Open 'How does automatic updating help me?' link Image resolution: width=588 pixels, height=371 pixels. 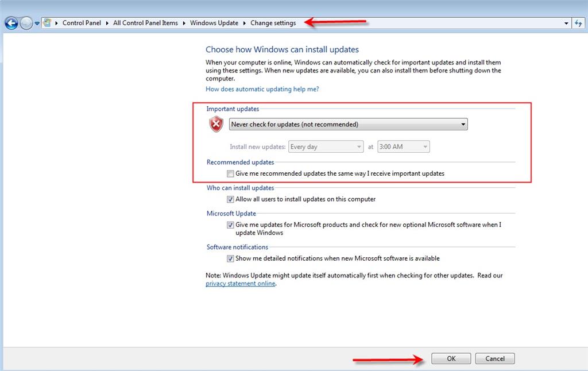coord(262,89)
